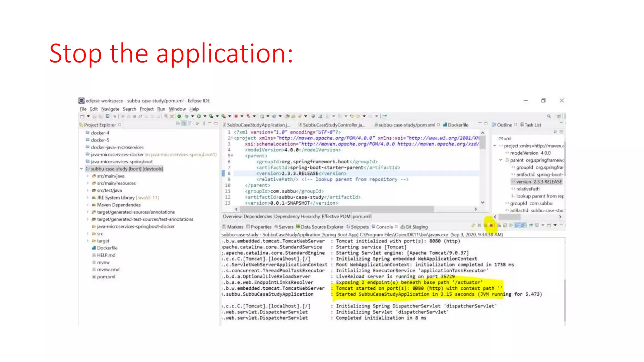This screenshot has width=644, height=362.
Task: Click the Outline panel horizontal scrollbar
Action: click(x=509, y=217)
